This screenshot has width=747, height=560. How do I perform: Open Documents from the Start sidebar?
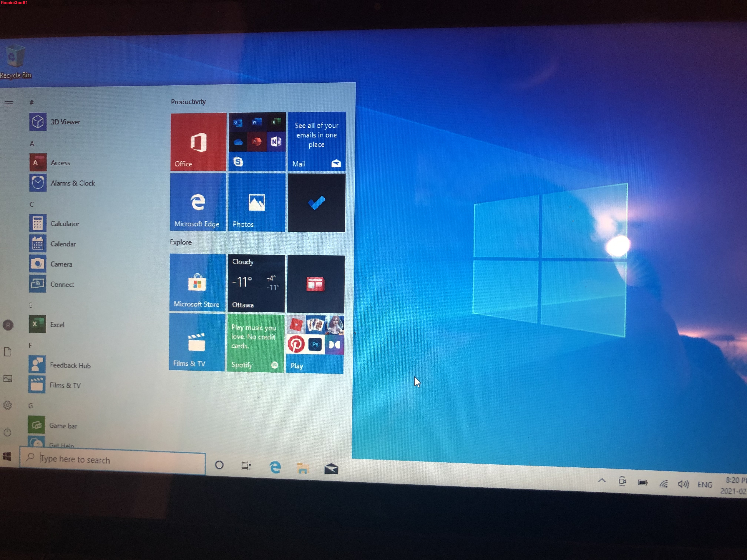[8, 351]
